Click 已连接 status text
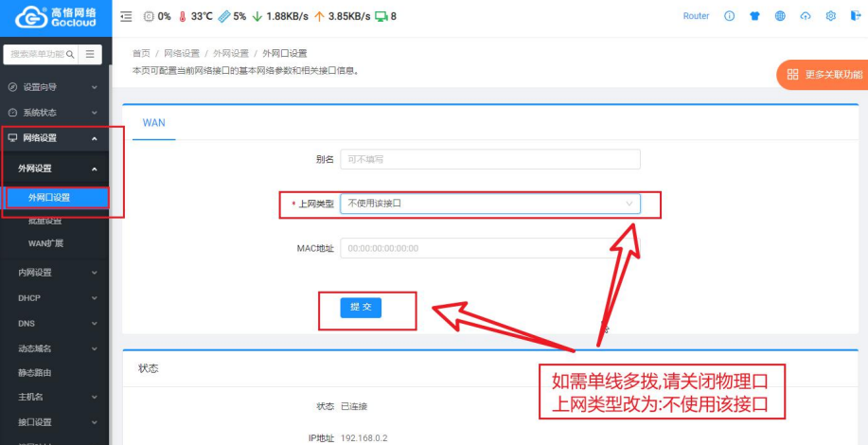This screenshot has height=445, width=868. (354, 406)
